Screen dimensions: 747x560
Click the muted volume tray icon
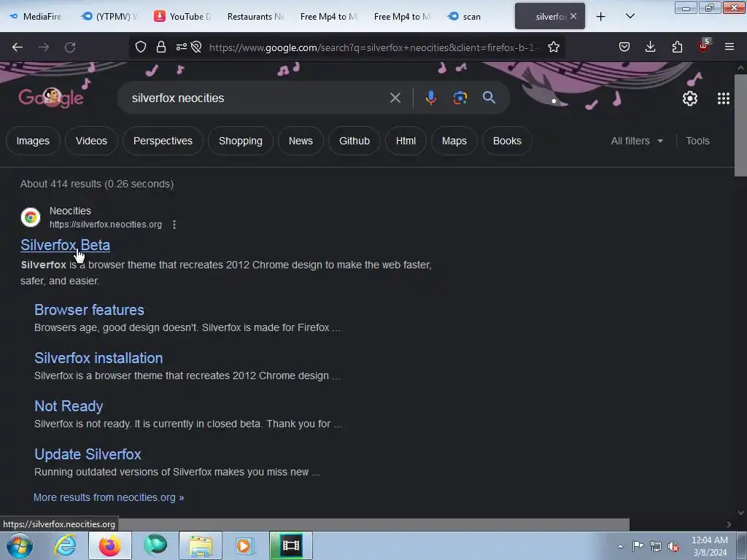coord(673,546)
